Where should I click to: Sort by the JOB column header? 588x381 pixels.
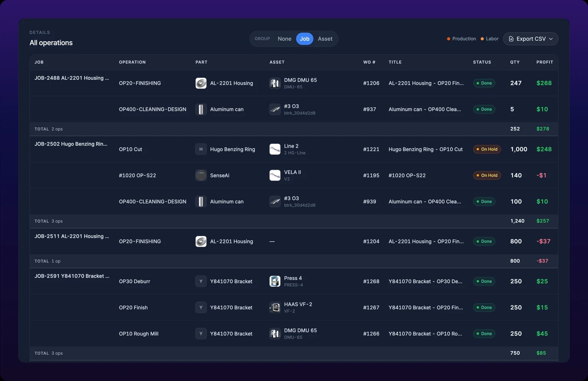[x=39, y=62]
